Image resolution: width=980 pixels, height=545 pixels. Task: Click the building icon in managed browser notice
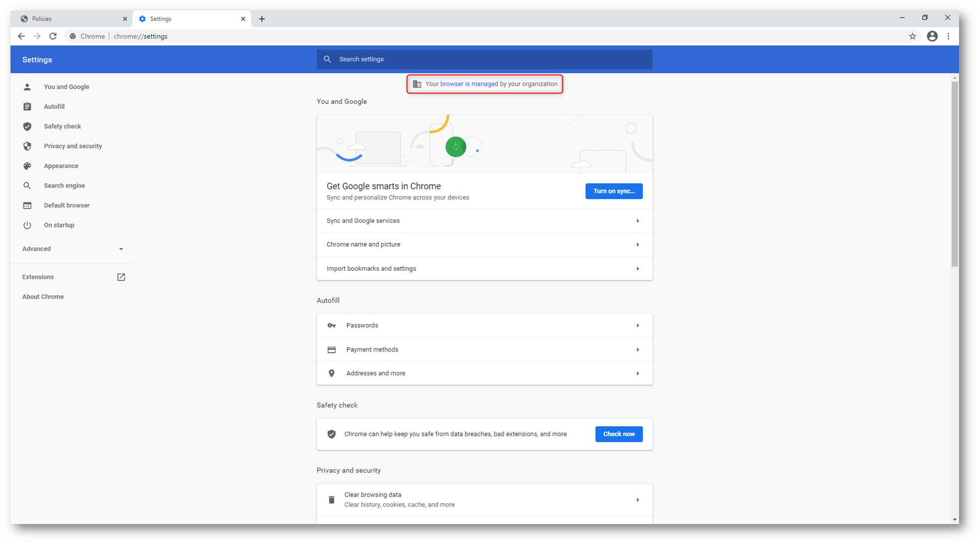point(417,84)
